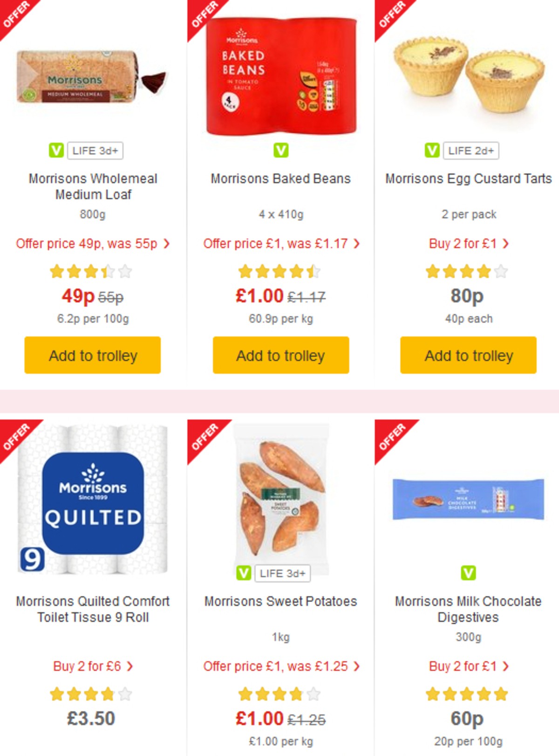Click the star rating under Baked Beans
Screen dimensions: 559x756
click(x=279, y=271)
